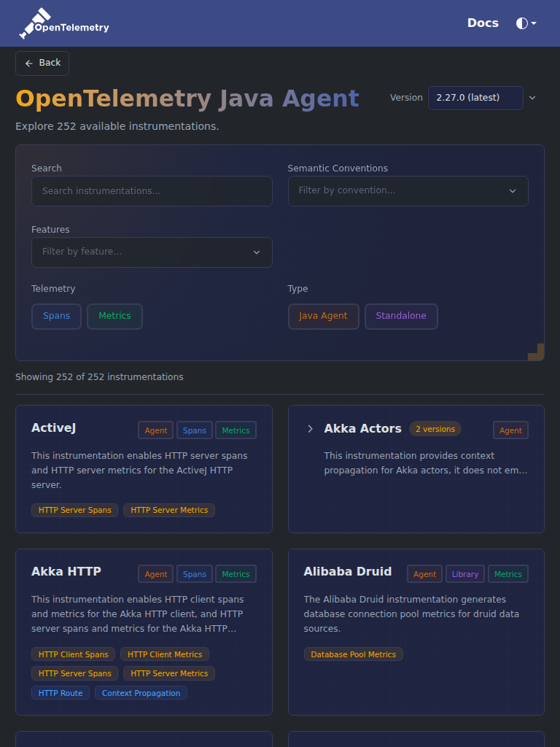Toggle the Spans telemetry filter
This screenshot has height=747, width=560.
56,316
